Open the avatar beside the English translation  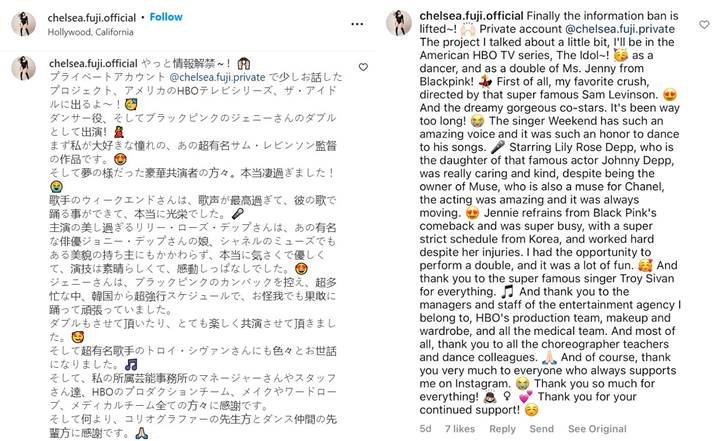(399, 23)
